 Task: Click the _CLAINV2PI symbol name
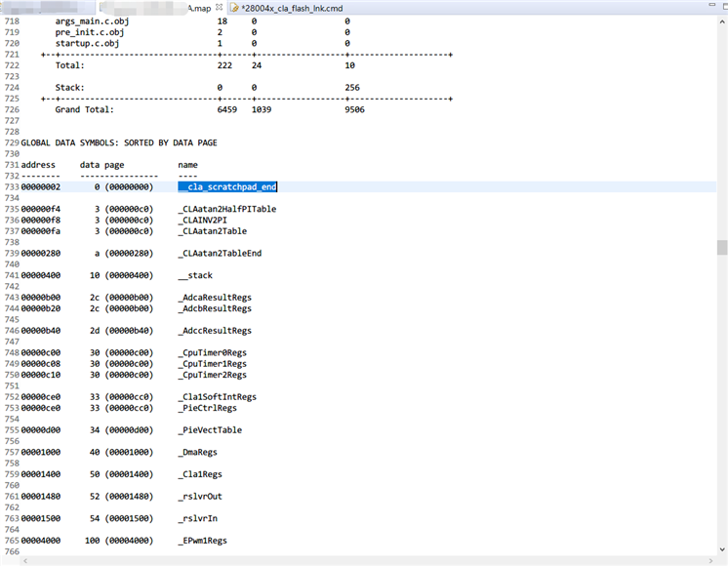pyautogui.click(x=202, y=221)
